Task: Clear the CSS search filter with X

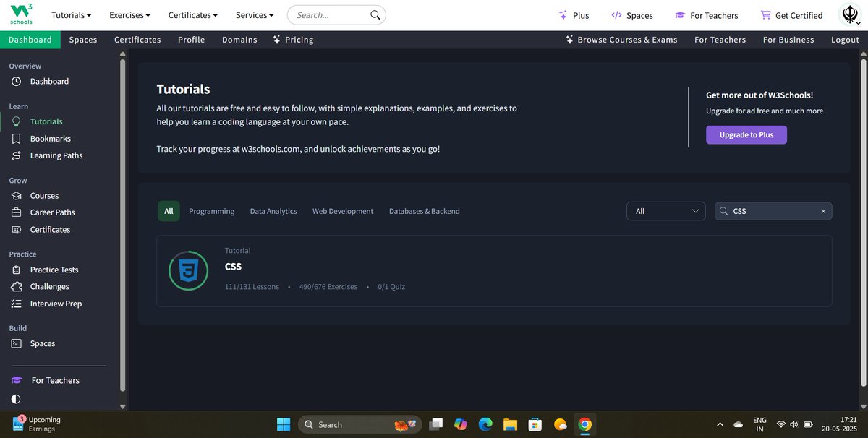Action: tap(823, 212)
